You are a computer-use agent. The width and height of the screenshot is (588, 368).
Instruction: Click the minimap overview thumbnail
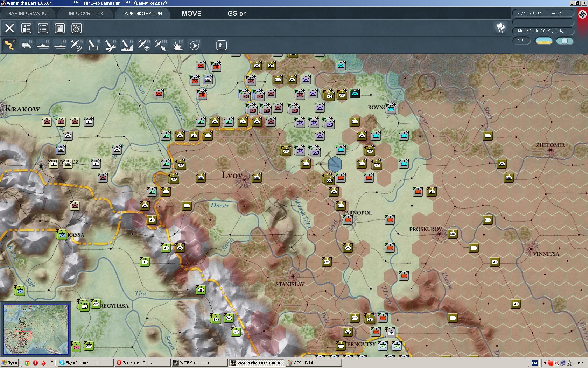[36, 329]
